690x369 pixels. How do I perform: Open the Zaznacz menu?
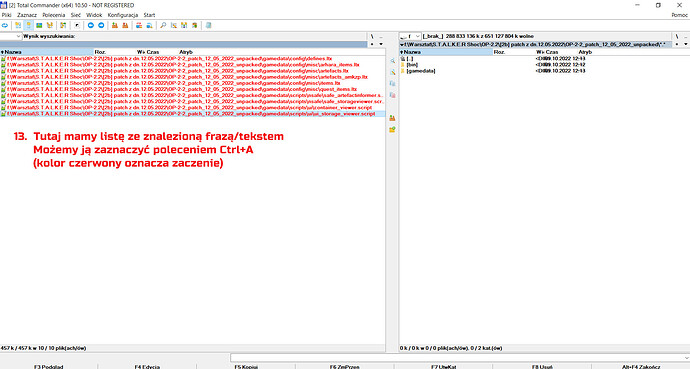tap(27, 15)
